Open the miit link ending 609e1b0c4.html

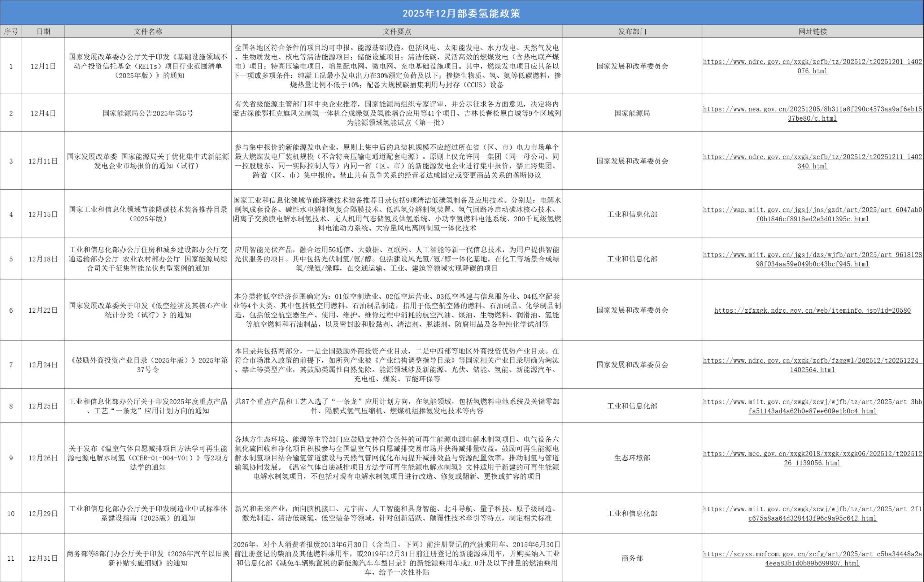(x=812, y=406)
